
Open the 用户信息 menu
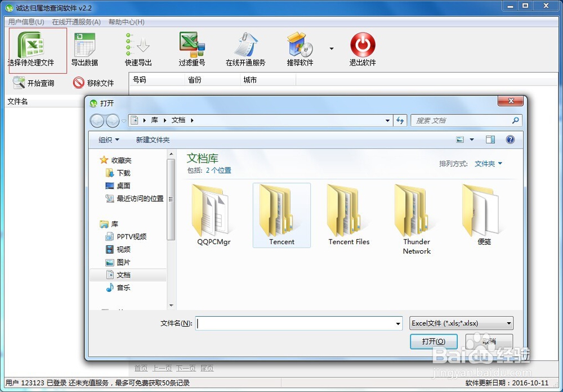(x=25, y=22)
